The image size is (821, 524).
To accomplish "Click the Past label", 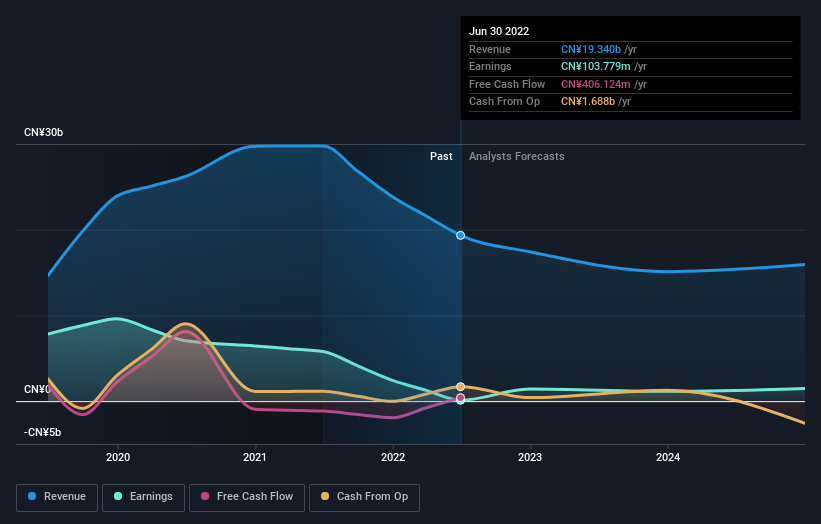I will pyautogui.click(x=441, y=156).
